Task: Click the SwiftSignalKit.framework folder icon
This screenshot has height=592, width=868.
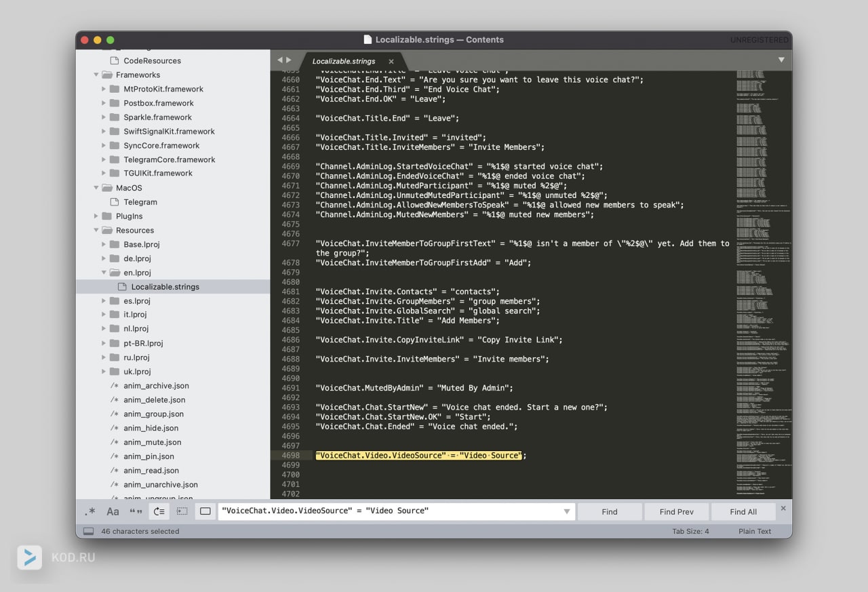Action: coord(115,132)
